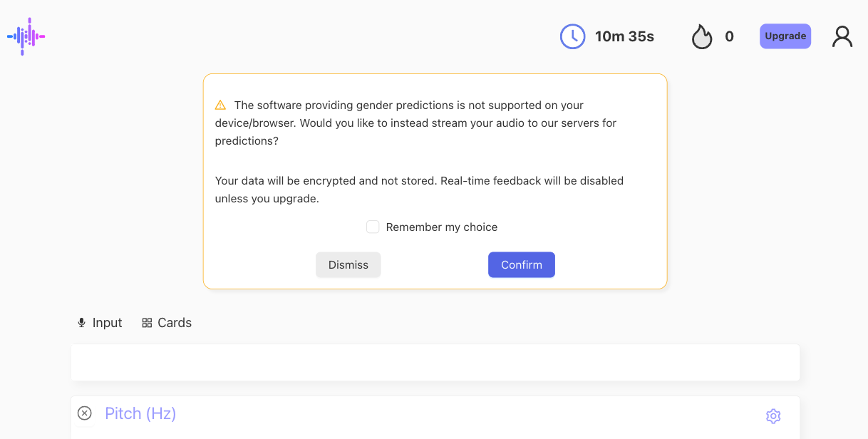The width and height of the screenshot is (868, 439).
Task: Click the empty panel below the Input tab
Action: click(435, 363)
